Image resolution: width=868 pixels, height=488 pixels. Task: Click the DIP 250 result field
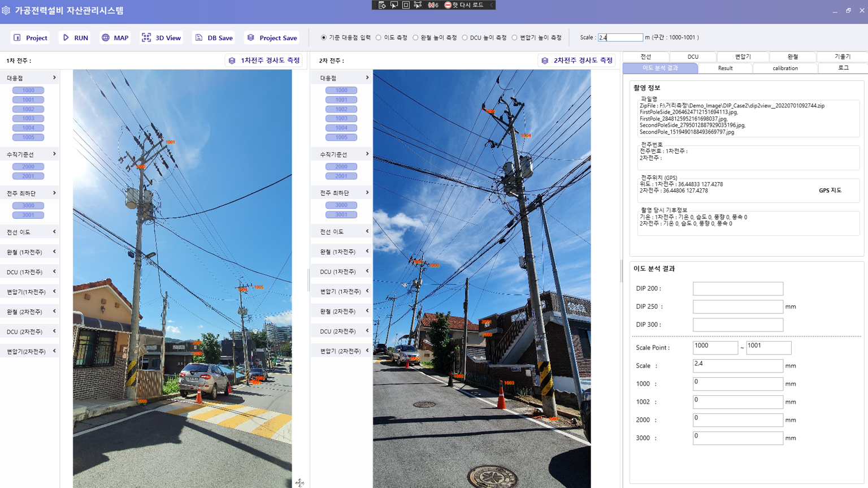737,306
